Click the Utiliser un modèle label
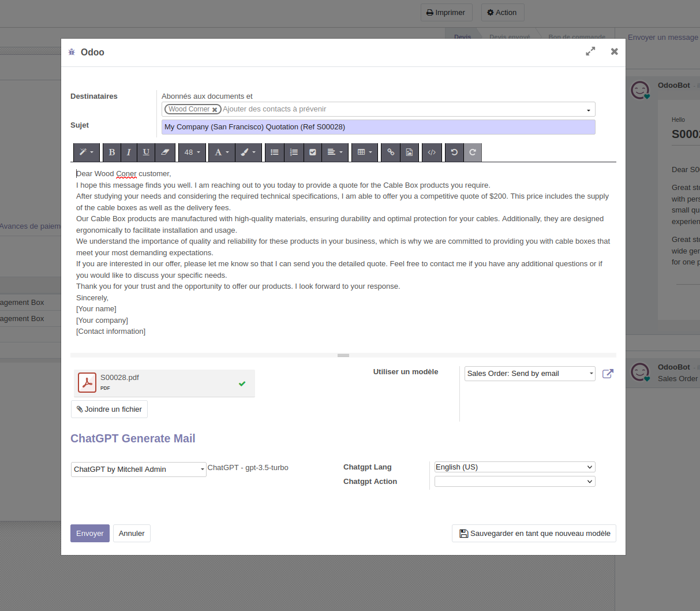This screenshot has height=611, width=700. click(406, 372)
